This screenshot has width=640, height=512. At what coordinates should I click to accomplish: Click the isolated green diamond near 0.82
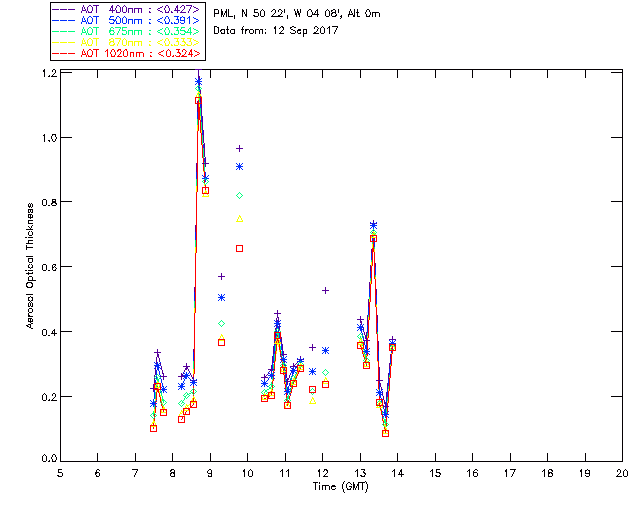[x=240, y=196]
